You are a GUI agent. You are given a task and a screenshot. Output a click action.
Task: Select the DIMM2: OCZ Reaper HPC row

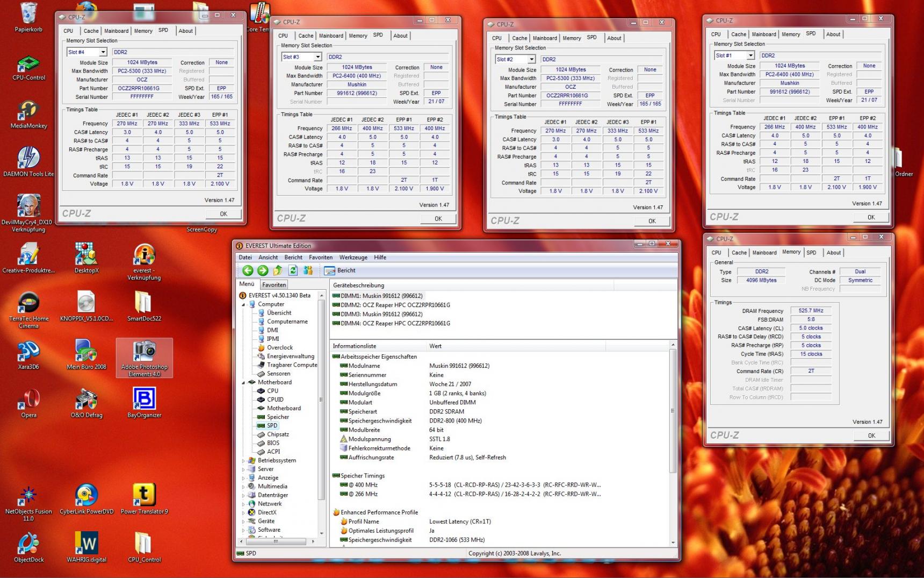coord(392,305)
